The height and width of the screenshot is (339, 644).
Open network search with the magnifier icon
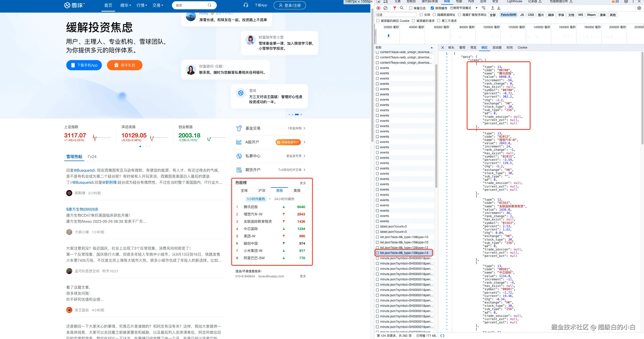(402, 8)
